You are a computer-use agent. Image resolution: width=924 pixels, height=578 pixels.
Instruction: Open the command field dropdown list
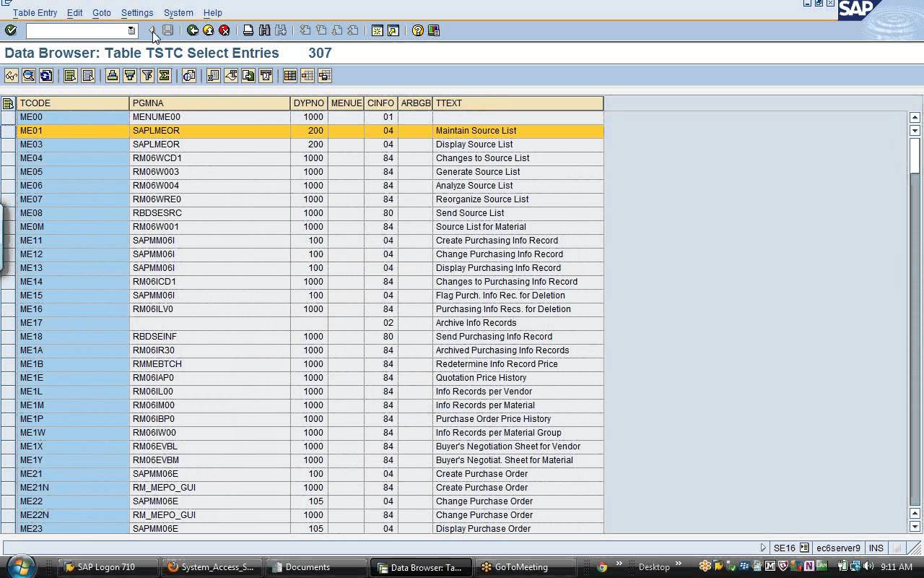point(131,31)
